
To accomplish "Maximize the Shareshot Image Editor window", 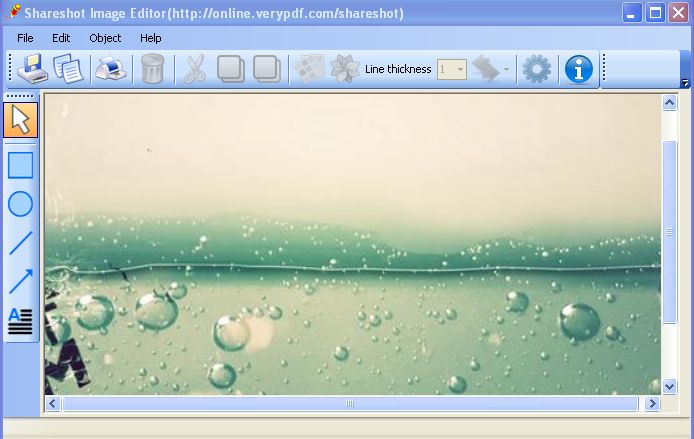I will point(655,13).
